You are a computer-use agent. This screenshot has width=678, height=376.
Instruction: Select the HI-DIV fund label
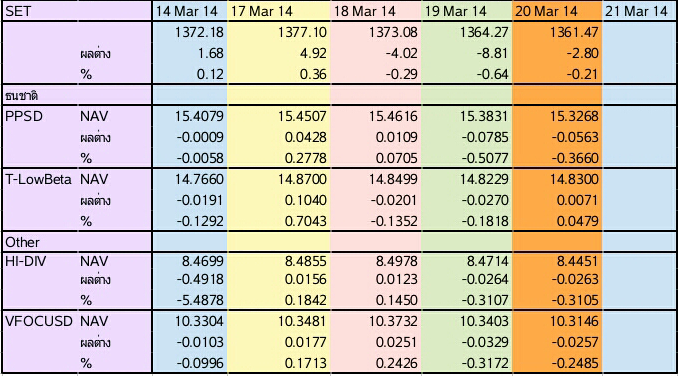pos(26,261)
